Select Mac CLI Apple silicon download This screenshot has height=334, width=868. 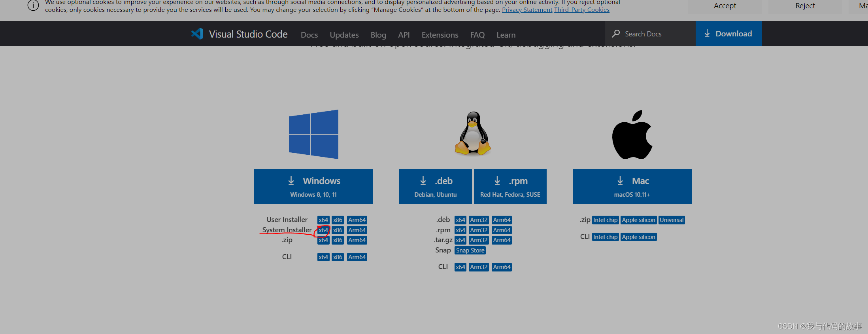(639, 237)
